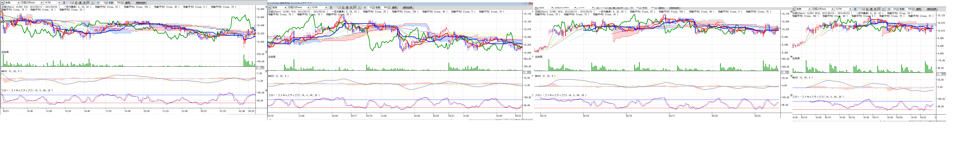Select daily (日) candles in 5-minute chart
Image resolution: width=980 pixels, height=154 pixels.
[x=76, y=3]
